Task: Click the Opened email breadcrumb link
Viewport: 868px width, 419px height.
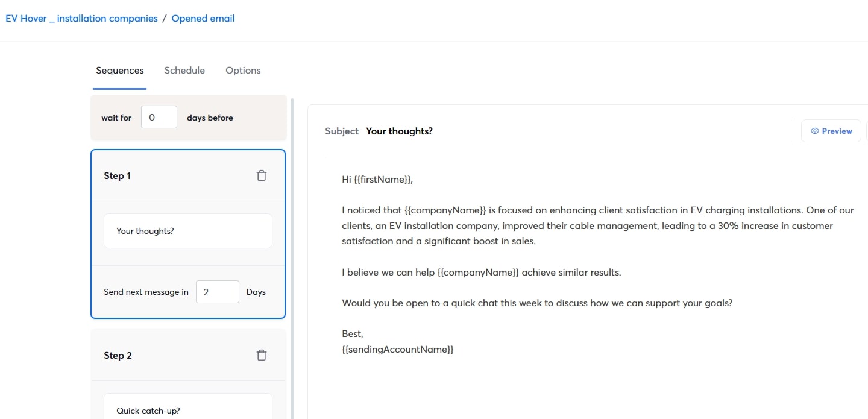Action: (203, 18)
